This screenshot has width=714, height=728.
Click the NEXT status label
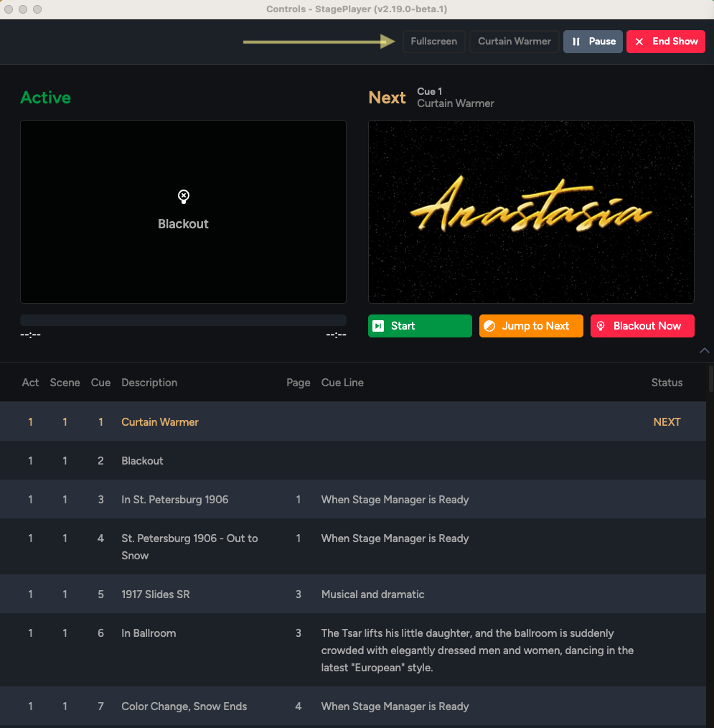pos(667,422)
